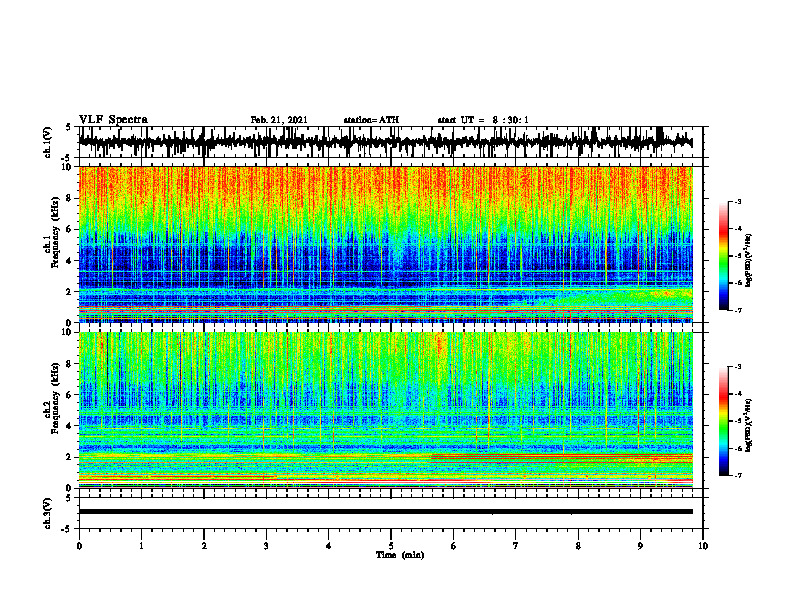792x612 pixels.
Task: Pick the ch.1 spectrogram color scale bar
Action: point(723,256)
